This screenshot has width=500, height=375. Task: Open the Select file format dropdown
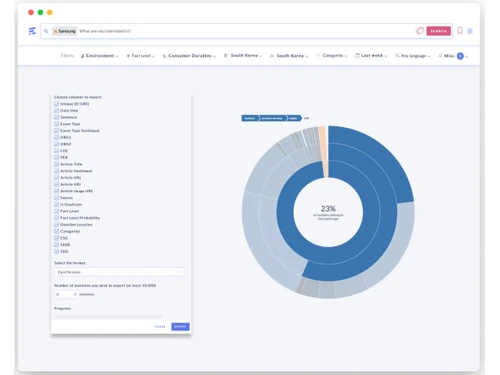pyautogui.click(x=119, y=272)
